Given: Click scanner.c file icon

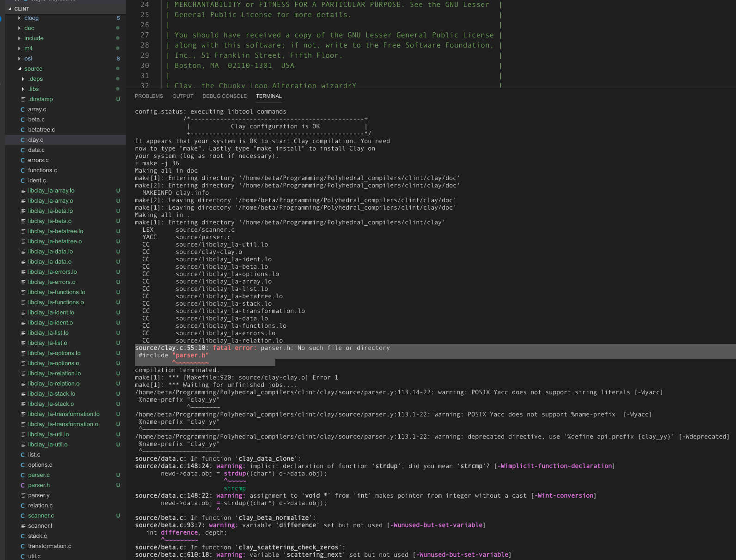Looking at the screenshot, I should [23, 516].
